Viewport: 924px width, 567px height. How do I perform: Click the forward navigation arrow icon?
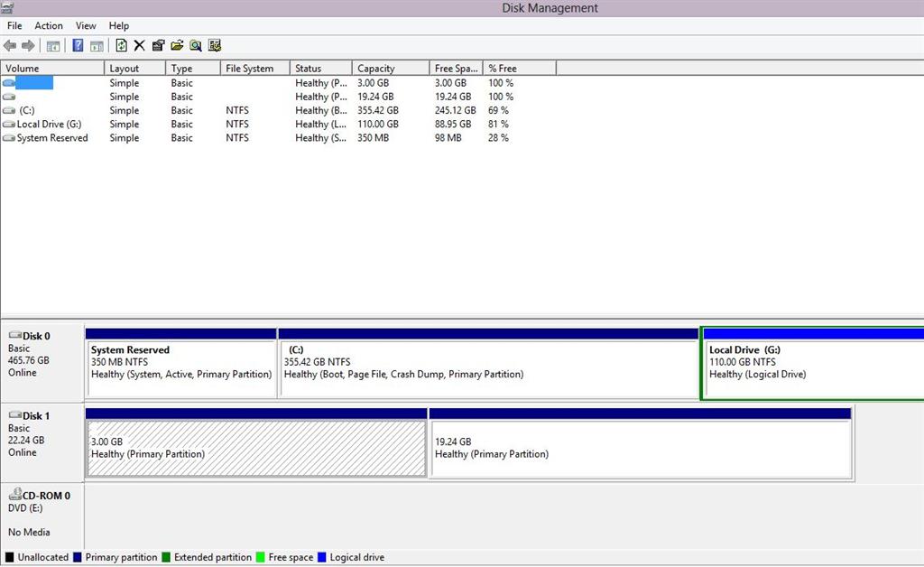click(27, 45)
